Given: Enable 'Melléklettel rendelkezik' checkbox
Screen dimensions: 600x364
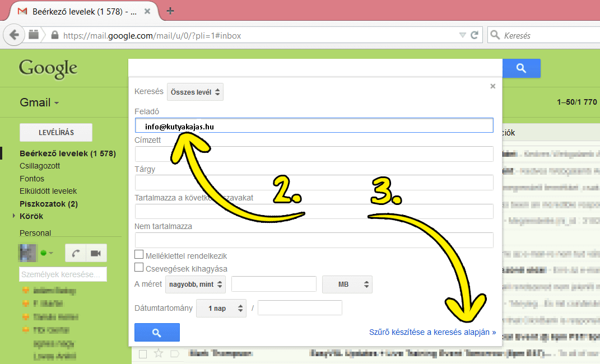Looking at the screenshot, I should pos(139,255).
